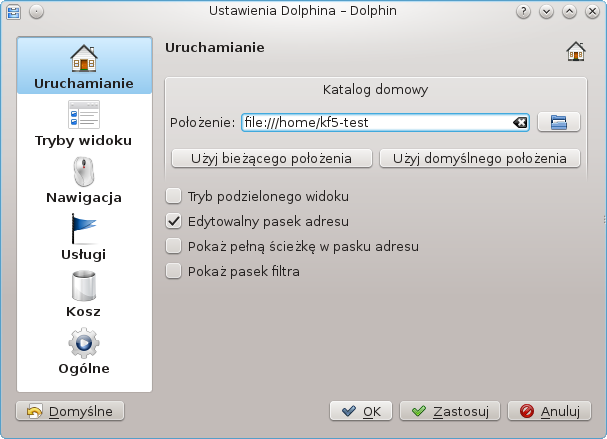This screenshot has width=607, height=439.
Task: Select the Uruchamianie house icon in sidebar
Action: (84, 59)
